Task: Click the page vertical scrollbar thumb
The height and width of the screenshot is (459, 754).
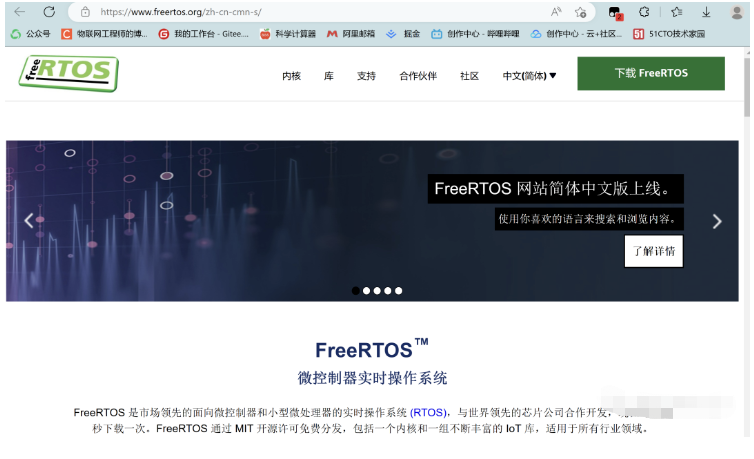Action: click(x=747, y=87)
